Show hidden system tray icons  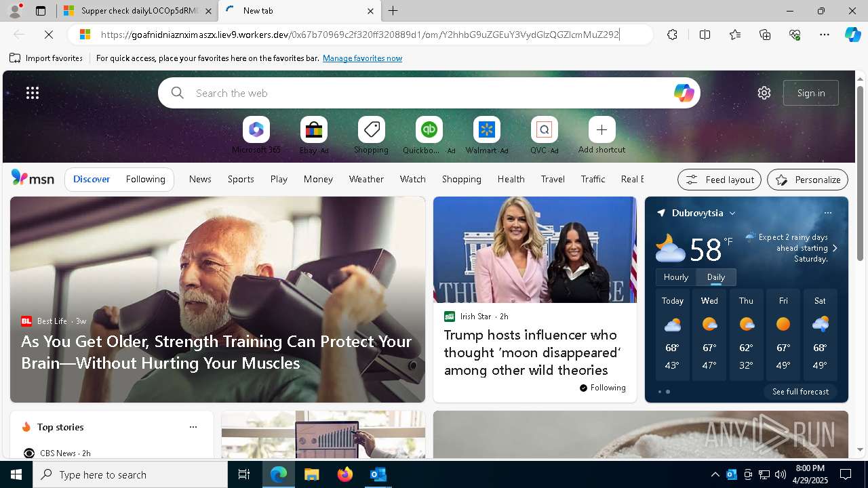[x=715, y=474]
